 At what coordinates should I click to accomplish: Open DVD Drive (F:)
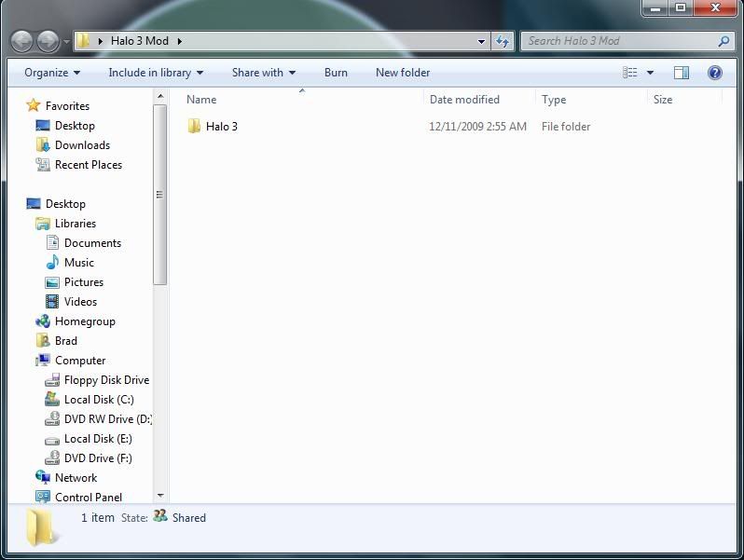click(x=98, y=458)
